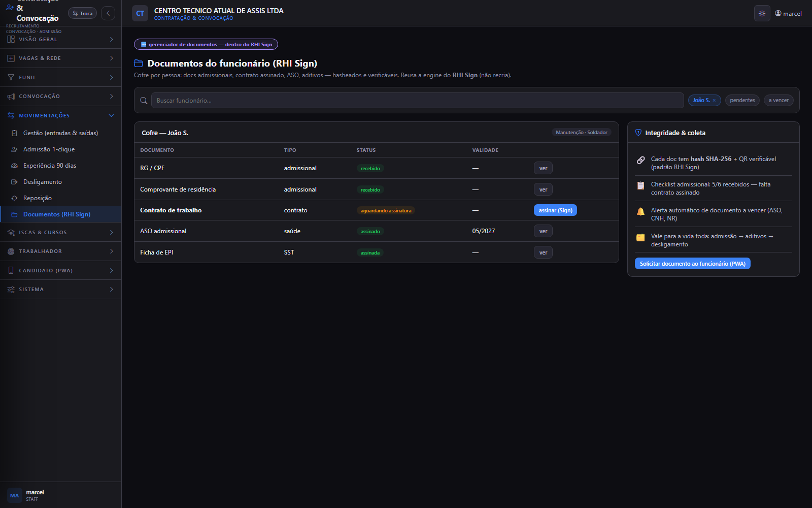Expand the Visão Geral section

(x=60, y=39)
